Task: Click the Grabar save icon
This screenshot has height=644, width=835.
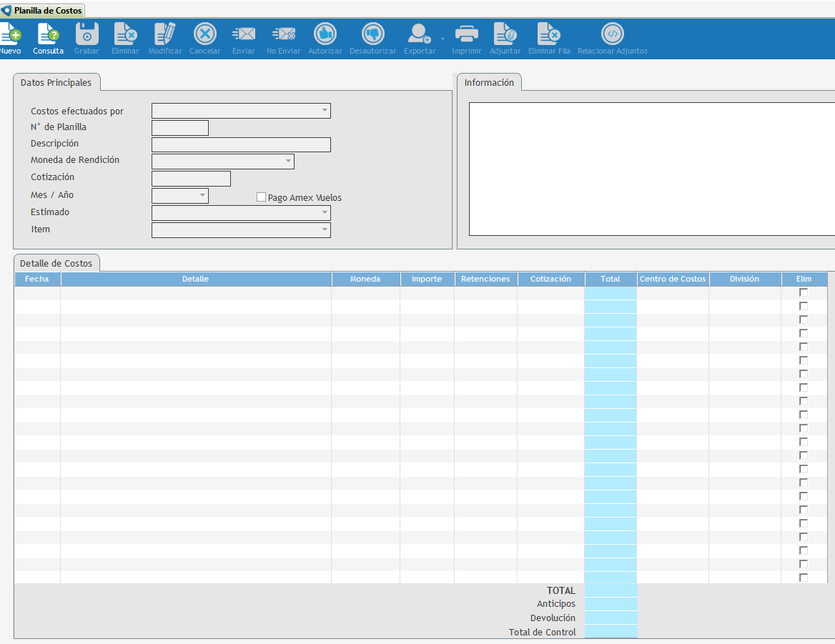Action: tap(87, 34)
